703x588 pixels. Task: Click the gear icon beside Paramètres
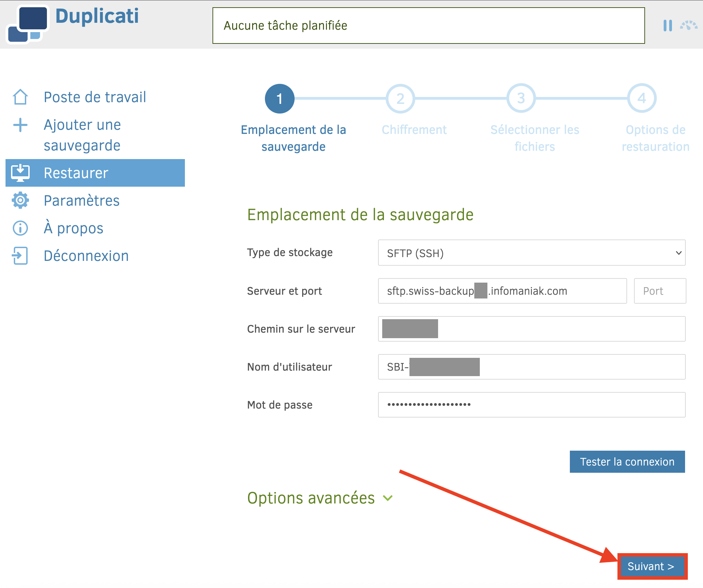point(20,200)
